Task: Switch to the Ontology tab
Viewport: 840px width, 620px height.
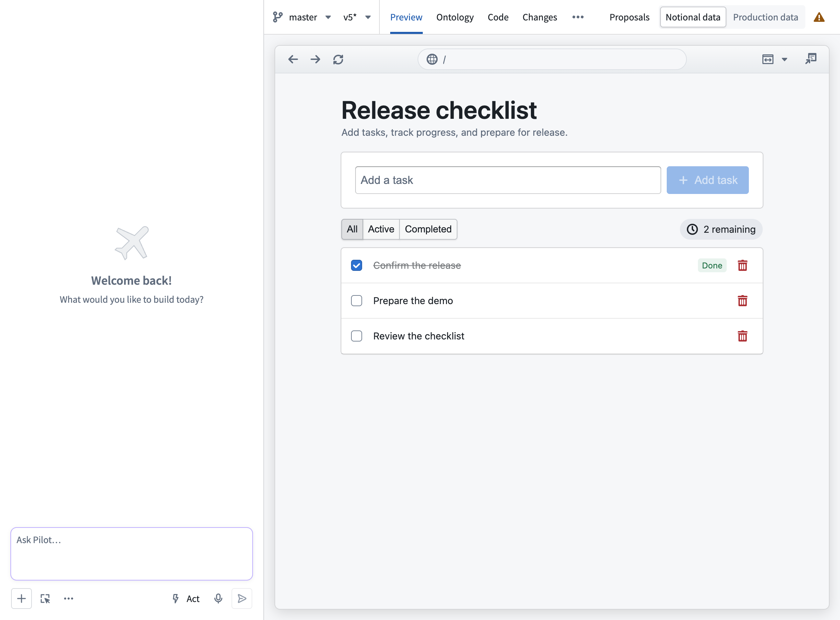Action: [455, 17]
